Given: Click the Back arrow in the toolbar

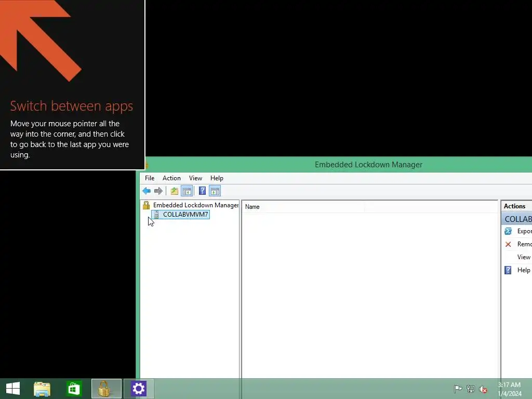Looking at the screenshot, I should [147, 191].
